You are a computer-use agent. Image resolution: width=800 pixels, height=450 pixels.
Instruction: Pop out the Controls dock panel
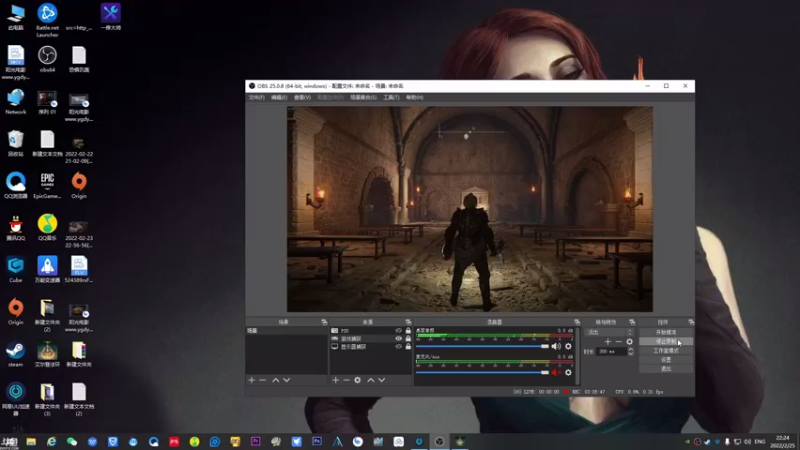pyautogui.click(x=691, y=322)
